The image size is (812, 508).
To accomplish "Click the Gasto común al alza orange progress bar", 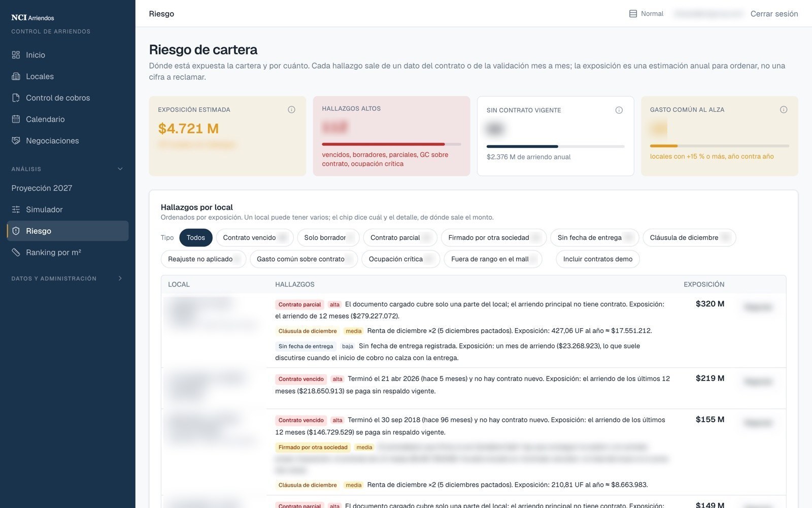I will pyautogui.click(x=719, y=146).
